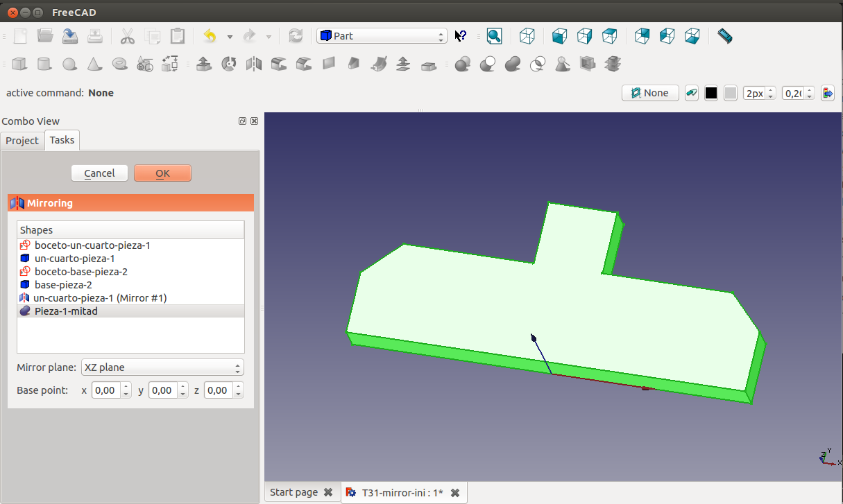Select the Mirror tool in the Part toolbar
This screenshot has height=504, width=843.
coord(254,64)
